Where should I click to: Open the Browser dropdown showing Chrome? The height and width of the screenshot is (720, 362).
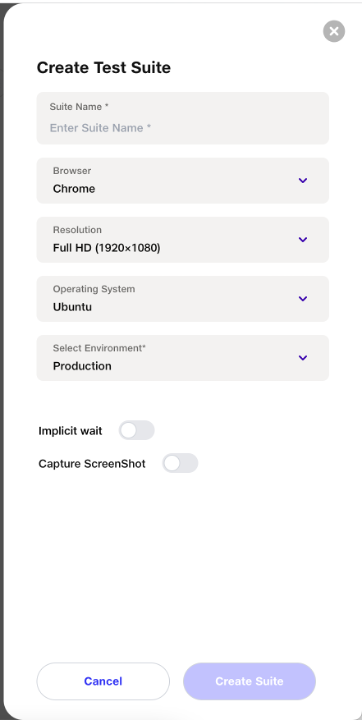click(183, 180)
